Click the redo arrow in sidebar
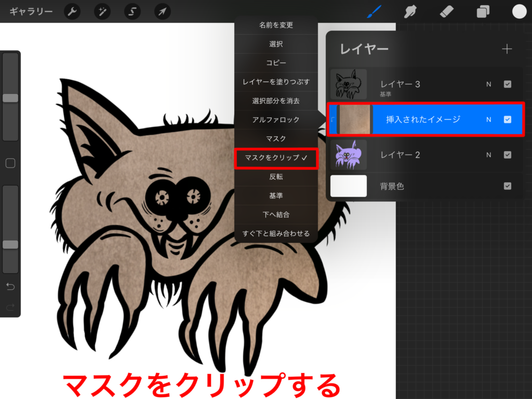 tap(10, 307)
